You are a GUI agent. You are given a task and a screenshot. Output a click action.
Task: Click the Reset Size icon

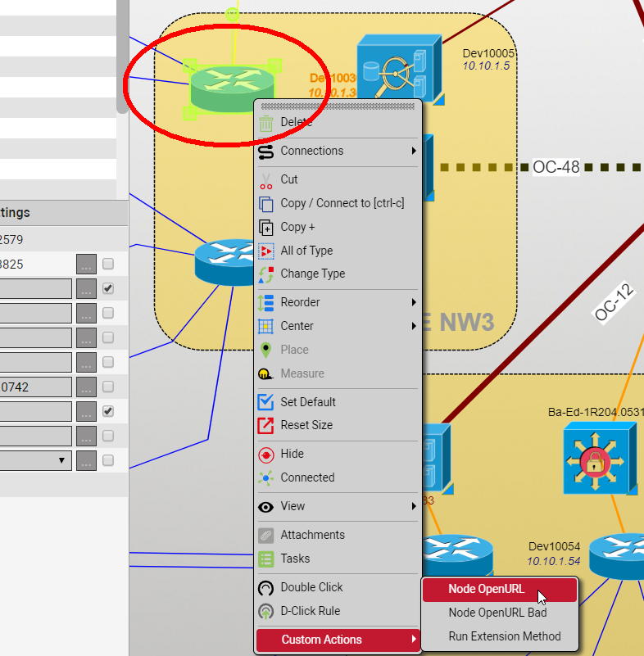(x=265, y=426)
